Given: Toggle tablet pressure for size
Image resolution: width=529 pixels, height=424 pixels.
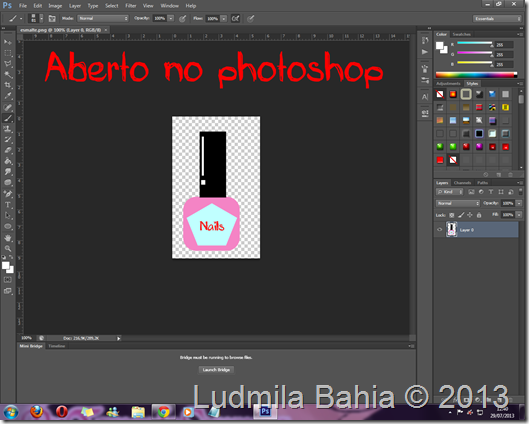Looking at the screenshot, I should coord(250,19).
